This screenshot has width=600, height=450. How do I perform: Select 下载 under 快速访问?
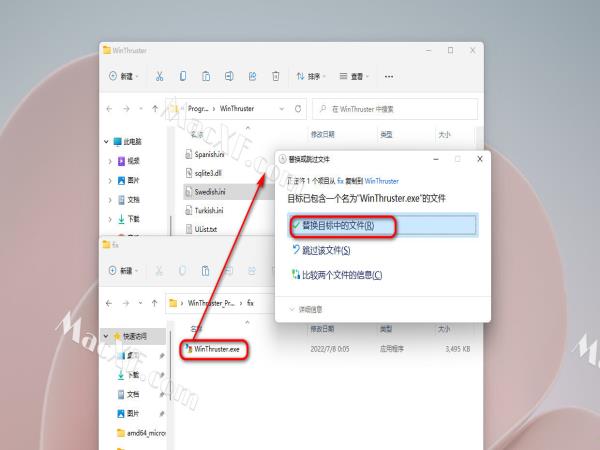[x=129, y=375]
